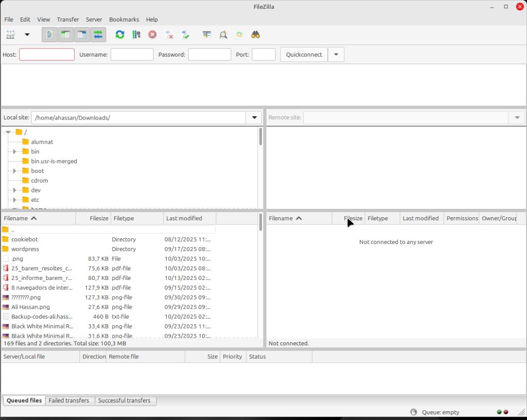Click the Reconnect to last server icon
Screen dimensions: 527x420
[185, 34]
